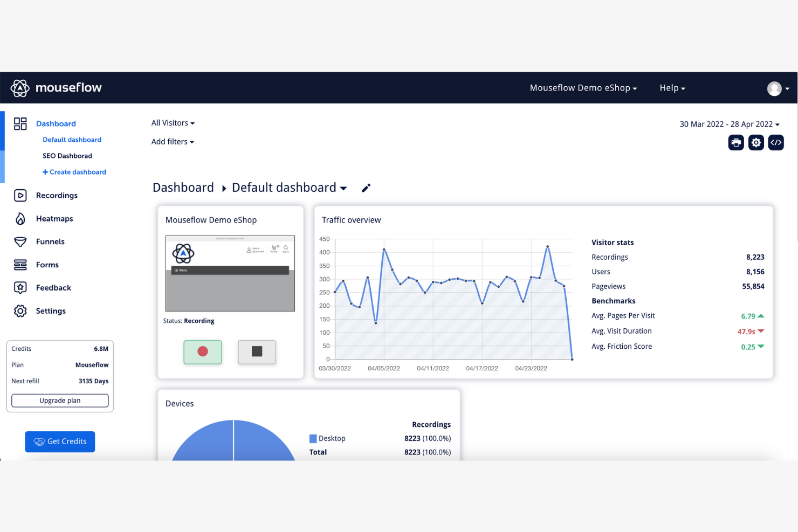Click the Feedback star icon
Screen dimensions: 798x532
point(20,287)
